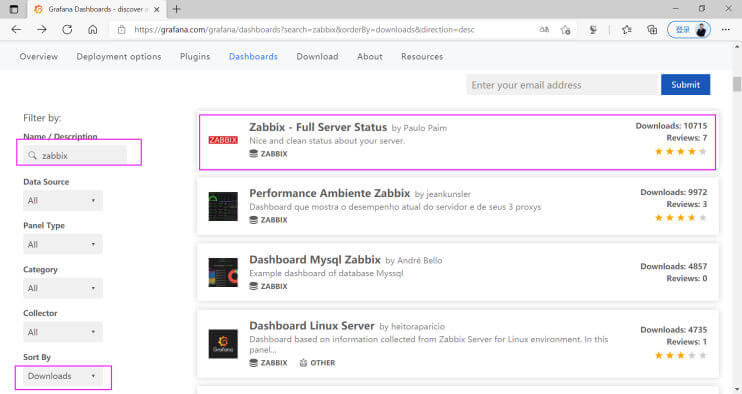Viewport: 742px width, 394px height.
Task: Open the browser extensions icon
Action: point(593,30)
